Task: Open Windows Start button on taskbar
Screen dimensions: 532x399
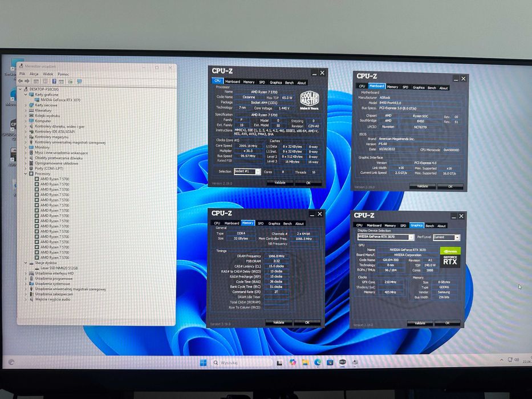Action: coord(203,363)
